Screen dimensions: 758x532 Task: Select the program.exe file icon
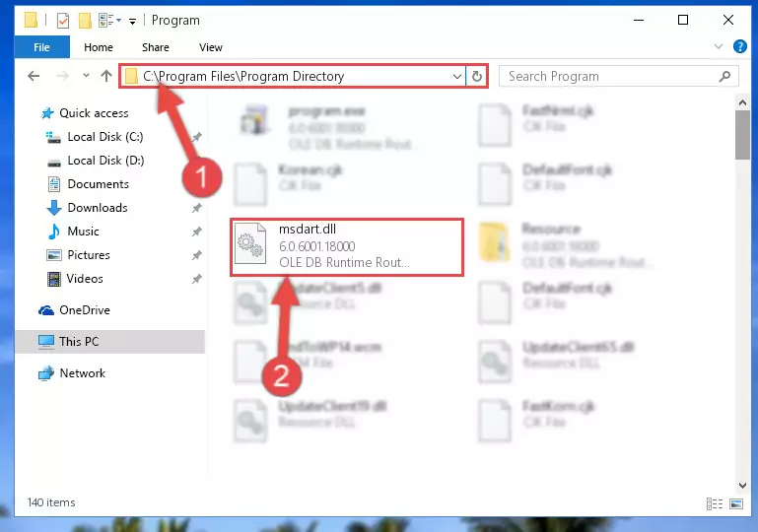tap(254, 119)
